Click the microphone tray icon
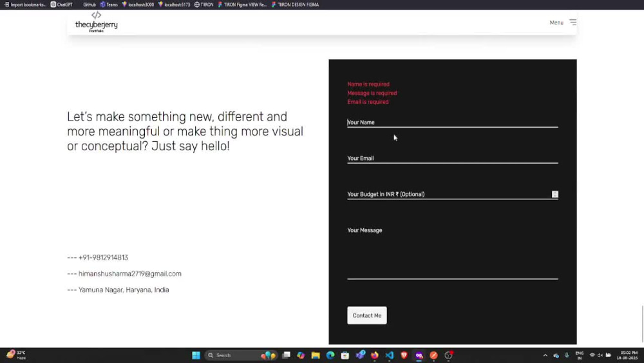644x363 pixels. tap(567, 356)
